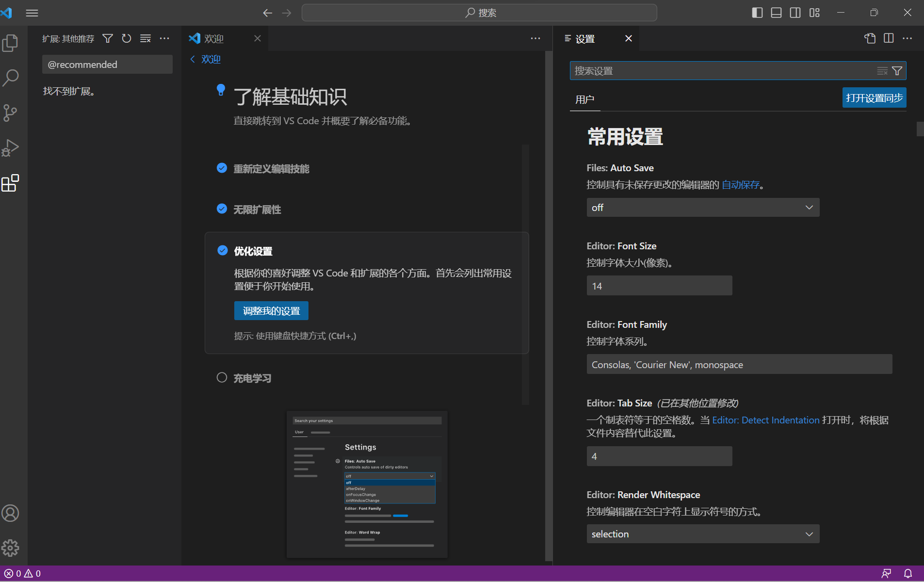The width and height of the screenshot is (924, 582).
Task: Split the settings editor to the right
Action: (889, 38)
